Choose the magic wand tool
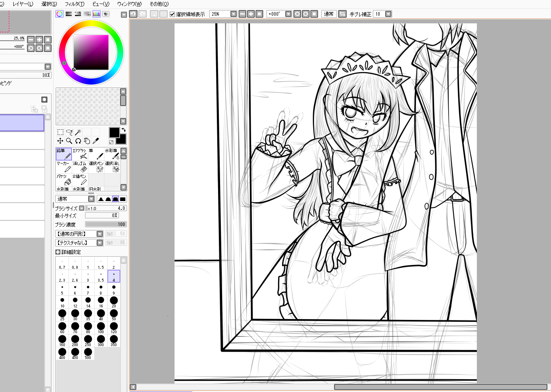 [78, 132]
